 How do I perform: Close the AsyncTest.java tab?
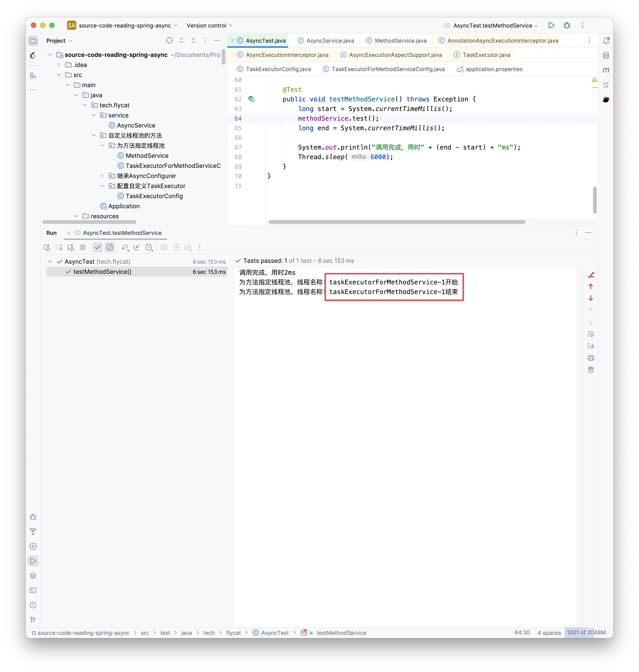coord(232,41)
